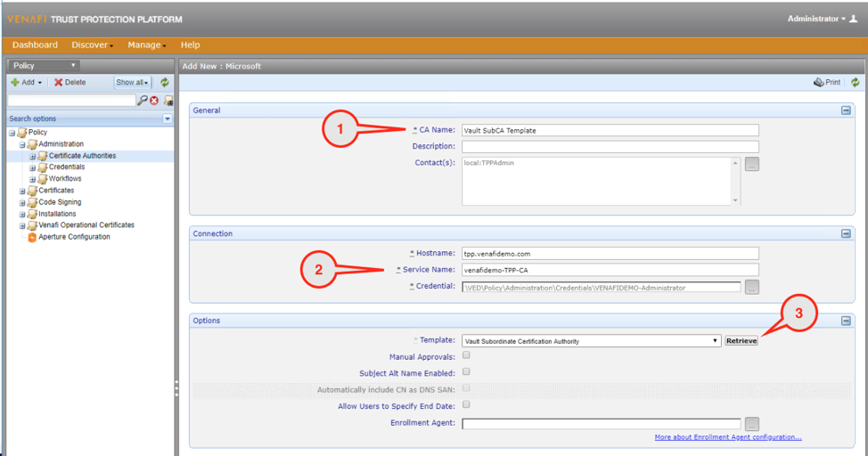Click the Installations folder icon
This screenshot has width=868, height=456.
(33, 214)
